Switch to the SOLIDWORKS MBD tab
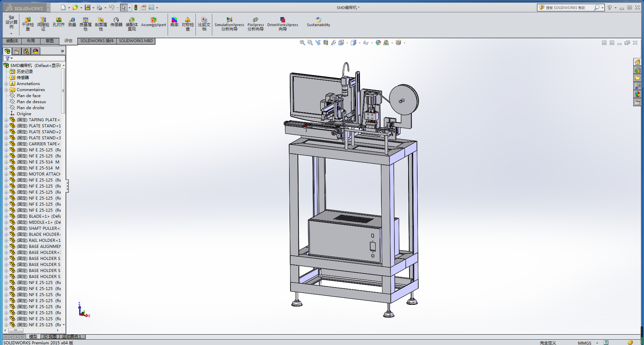This screenshot has width=644, height=345. coord(136,41)
